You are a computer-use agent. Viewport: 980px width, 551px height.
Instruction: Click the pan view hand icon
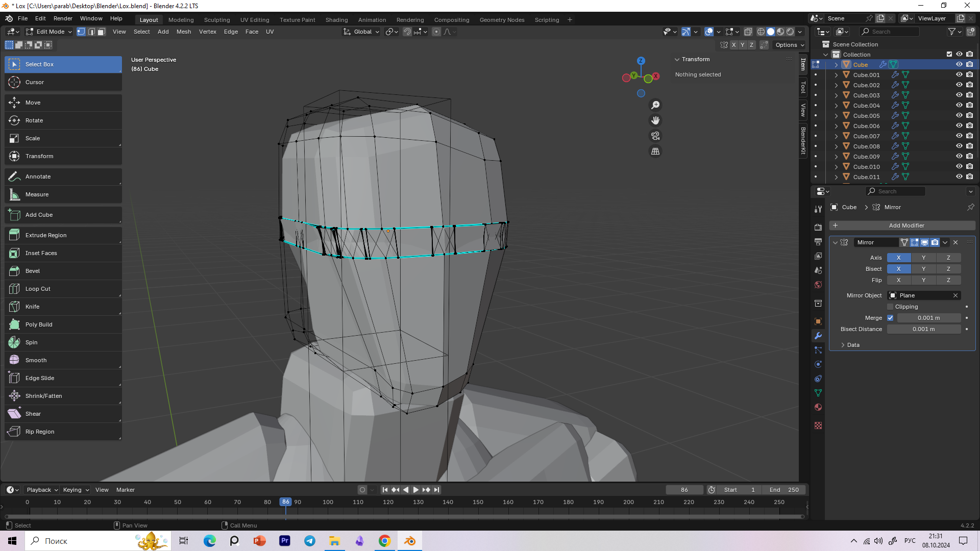(655, 120)
